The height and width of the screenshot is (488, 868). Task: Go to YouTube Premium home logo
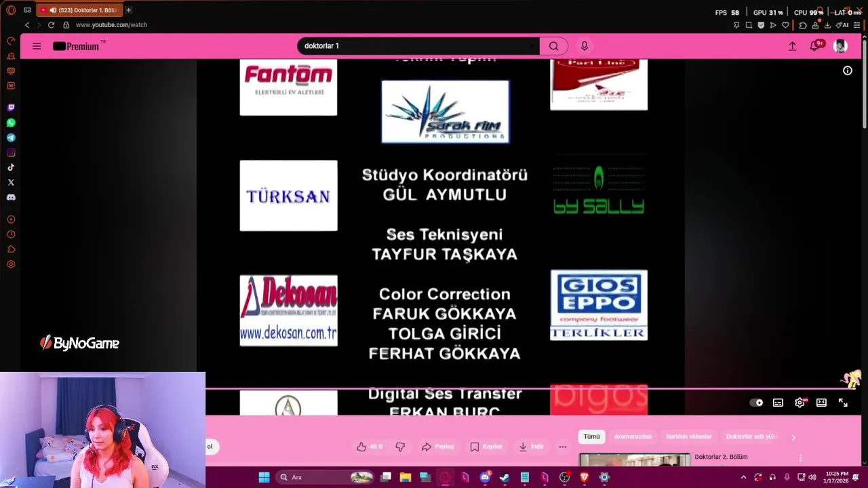(x=76, y=46)
